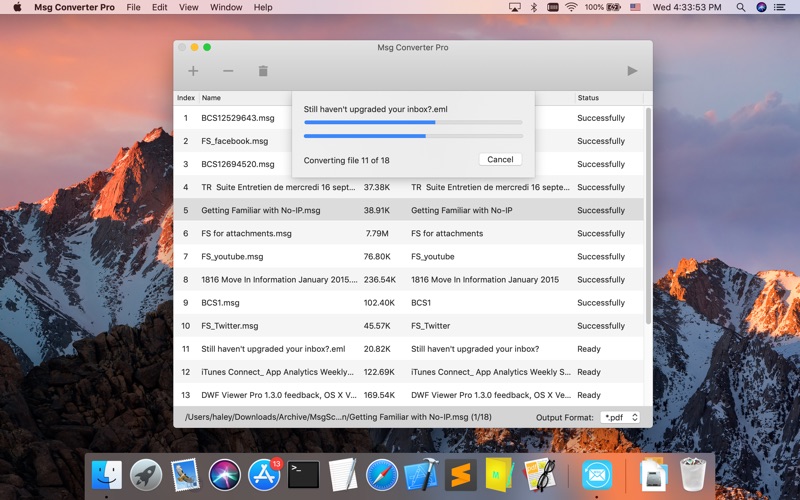
Task: Select row iTunes Connect_ App Analytics Weekly
Action: pos(409,372)
